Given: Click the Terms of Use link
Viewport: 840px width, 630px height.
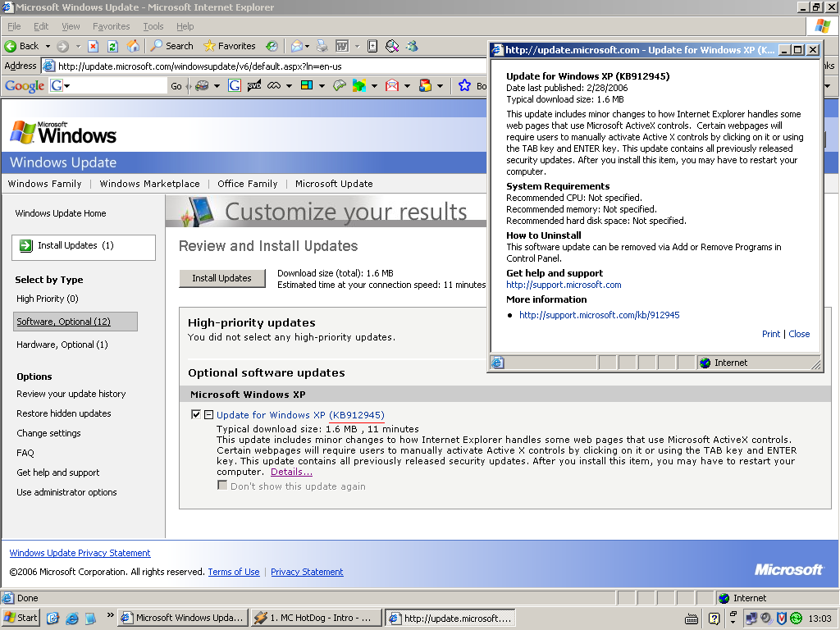Looking at the screenshot, I should tap(234, 572).
